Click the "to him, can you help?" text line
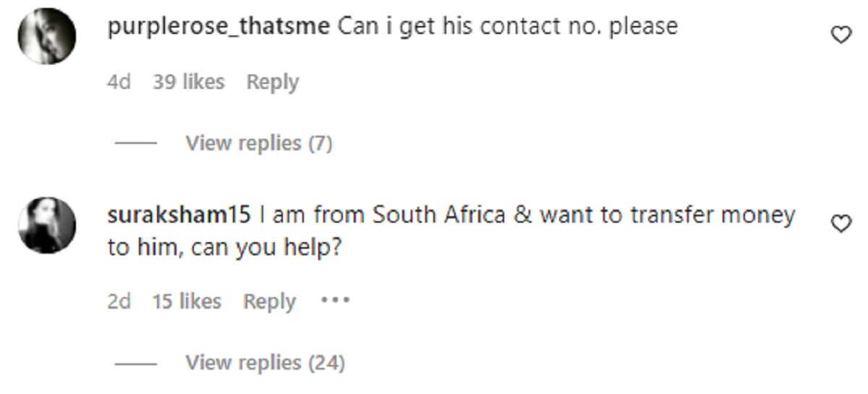Screen dimensions: 868x394 point(224,248)
